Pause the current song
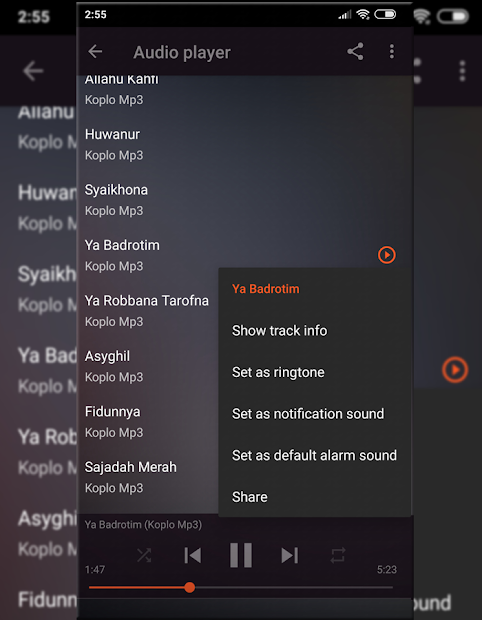This screenshot has height=620, width=482. click(241, 555)
